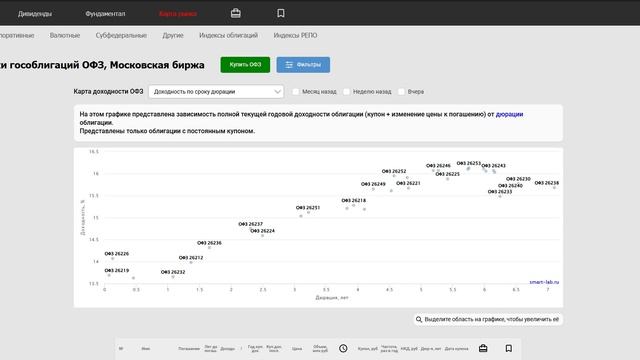Click the ОФЗ 26218 chart label
The width and height of the screenshot is (640, 360).
coord(353,200)
